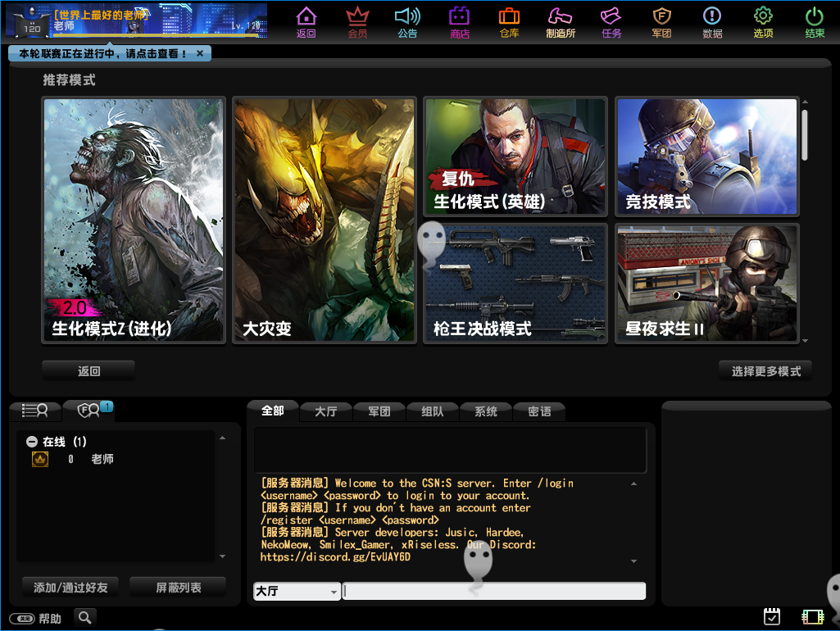Click the 添加/通过好友 button
This screenshot has width=840, height=631.
pos(70,587)
